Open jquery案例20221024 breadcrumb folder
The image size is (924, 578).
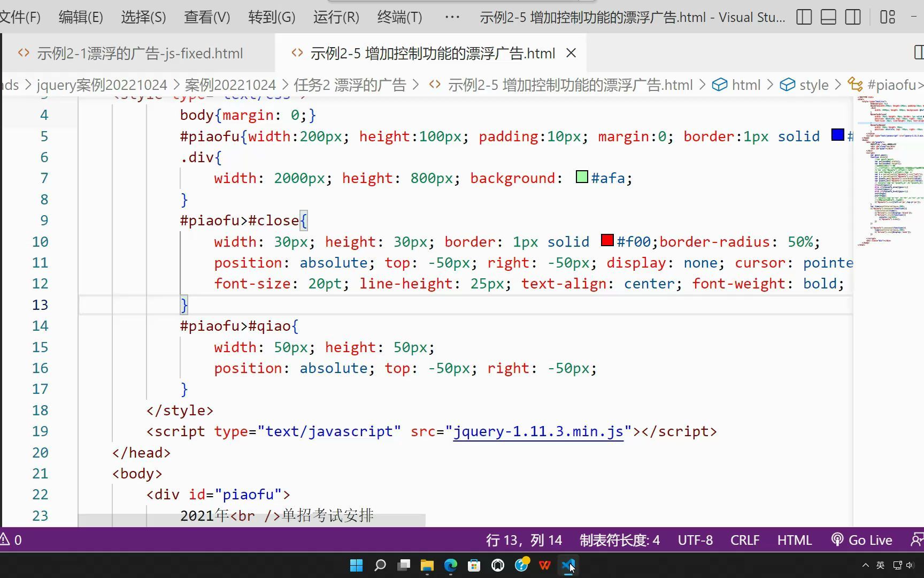(x=102, y=85)
